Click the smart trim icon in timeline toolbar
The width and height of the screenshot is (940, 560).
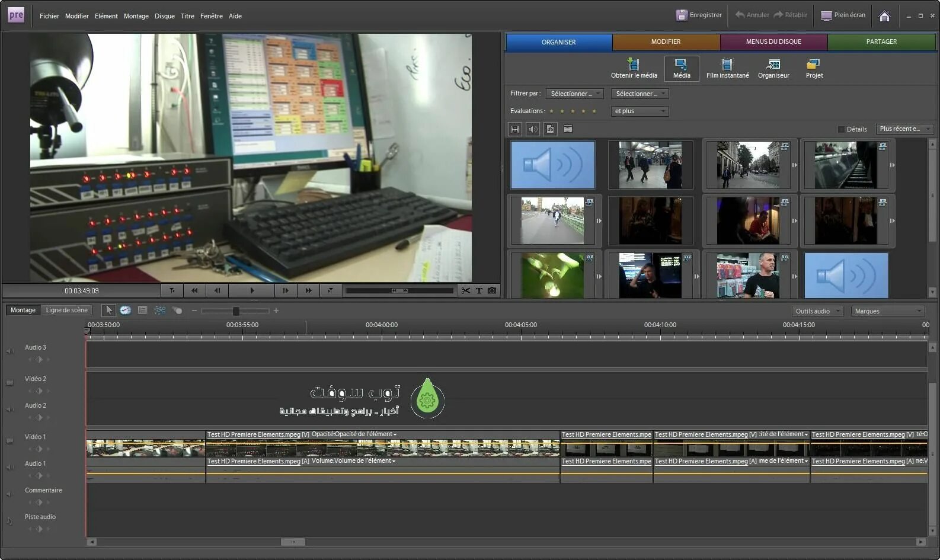tap(160, 310)
